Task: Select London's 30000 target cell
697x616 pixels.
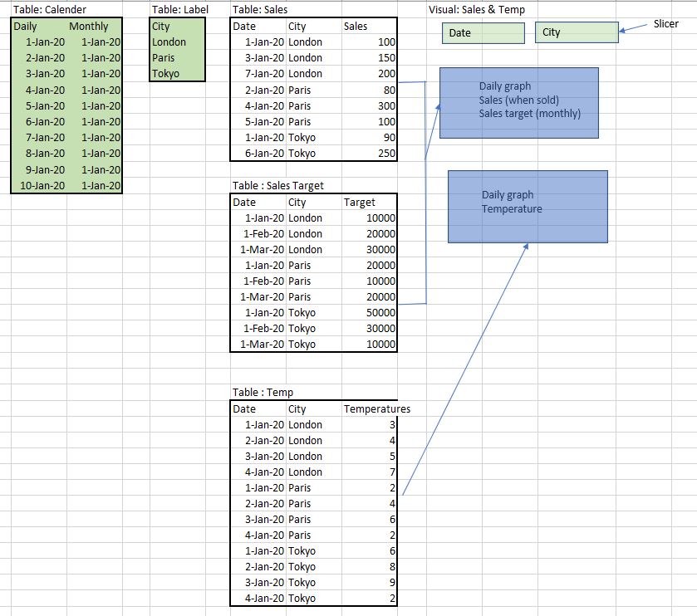Action: tap(380, 250)
